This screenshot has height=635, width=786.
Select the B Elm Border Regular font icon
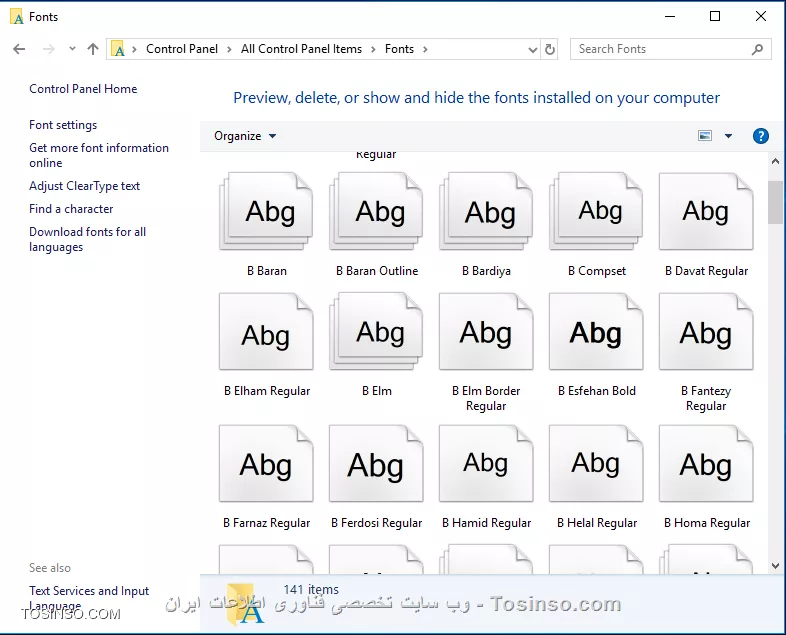point(486,331)
